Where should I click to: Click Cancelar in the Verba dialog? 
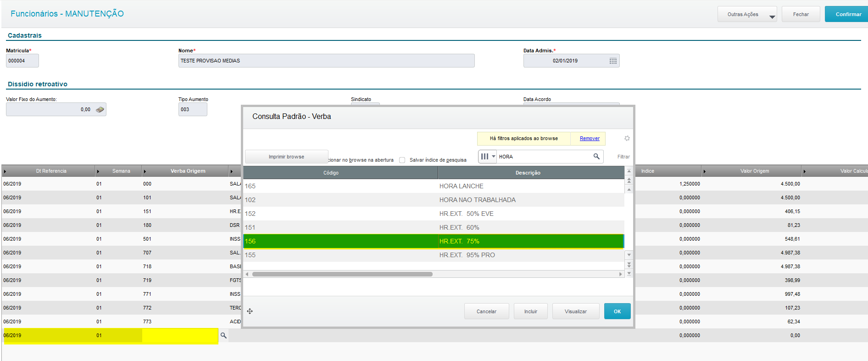click(486, 311)
